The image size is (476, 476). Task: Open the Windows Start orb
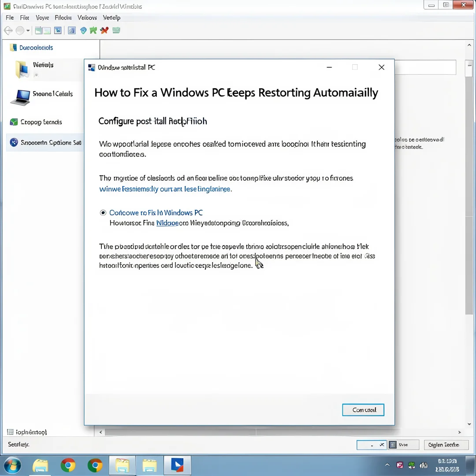(12, 465)
